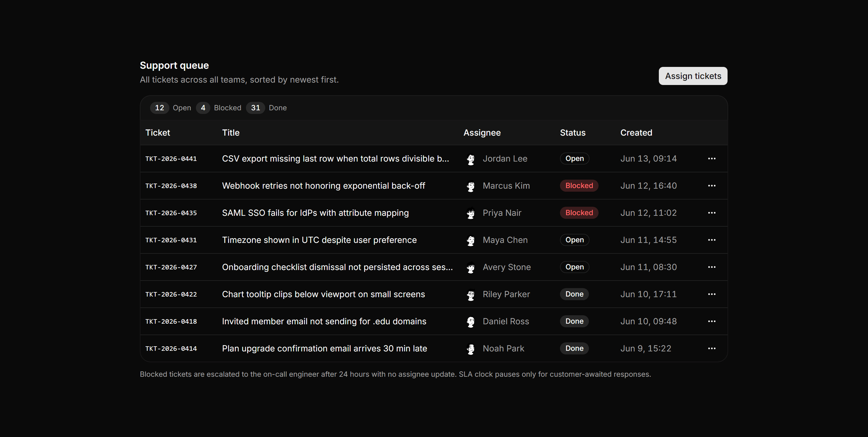The height and width of the screenshot is (437, 868).
Task: Click the Blocked badge for Marcus Kim
Action: (x=579, y=186)
